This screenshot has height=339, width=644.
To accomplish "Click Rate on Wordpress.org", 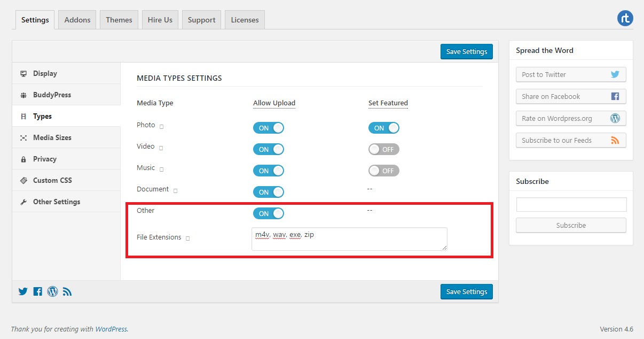I will [x=571, y=118].
